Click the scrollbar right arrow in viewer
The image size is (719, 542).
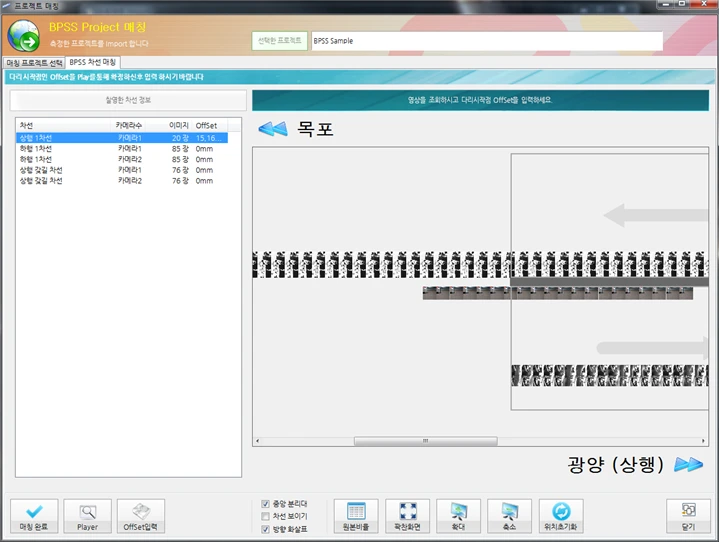[703, 441]
